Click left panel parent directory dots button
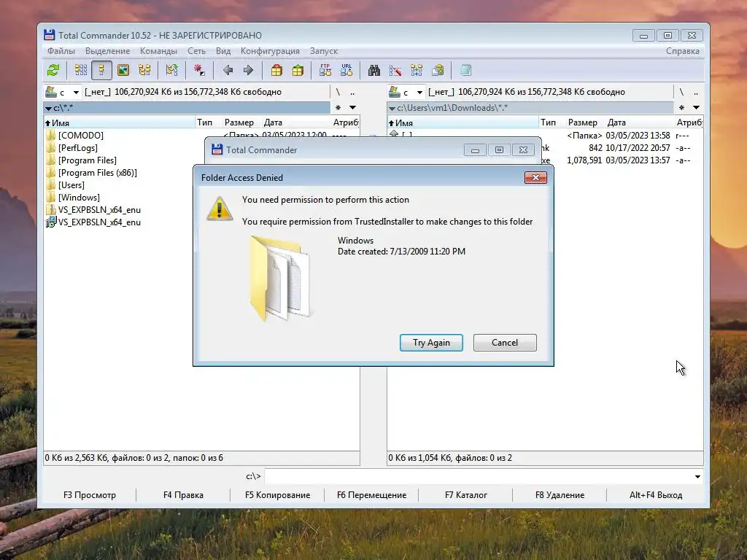 pyautogui.click(x=352, y=92)
